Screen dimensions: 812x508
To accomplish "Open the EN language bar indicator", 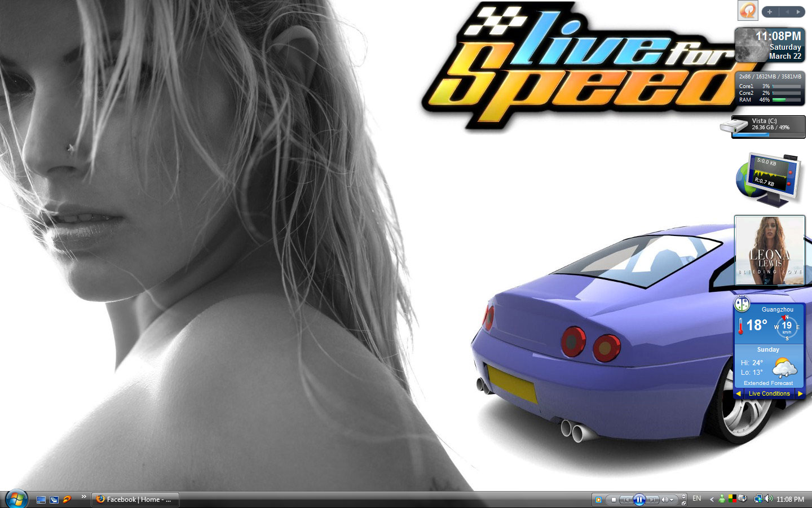I will point(697,498).
